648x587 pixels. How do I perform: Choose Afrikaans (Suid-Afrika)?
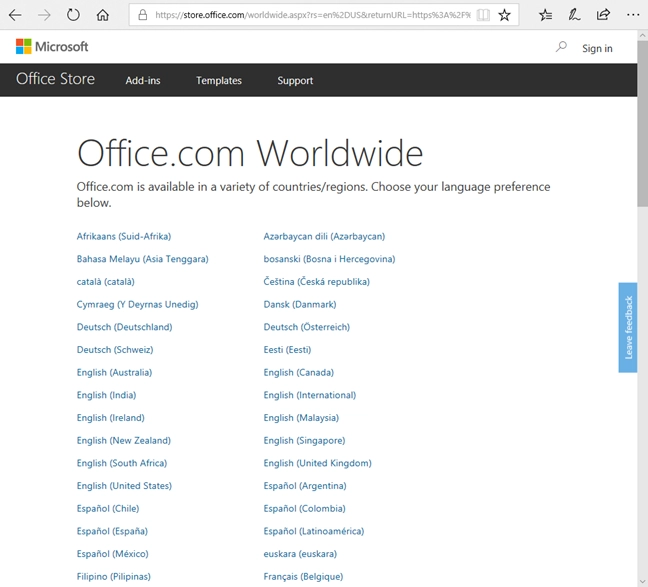click(124, 236)
